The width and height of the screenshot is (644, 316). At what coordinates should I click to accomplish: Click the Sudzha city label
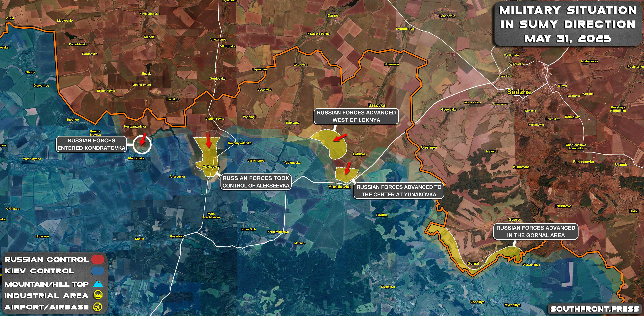pos(519,92)
